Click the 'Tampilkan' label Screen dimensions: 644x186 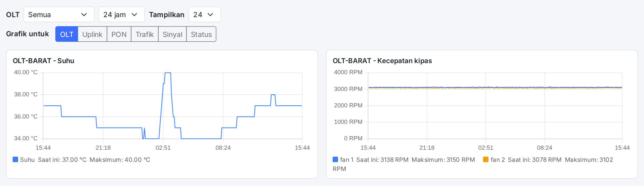pos(167,15)
